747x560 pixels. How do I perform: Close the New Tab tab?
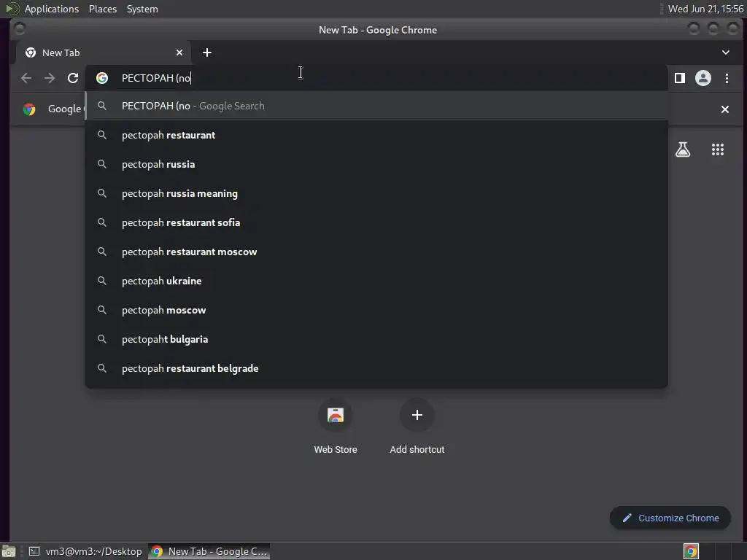point(179,52)
